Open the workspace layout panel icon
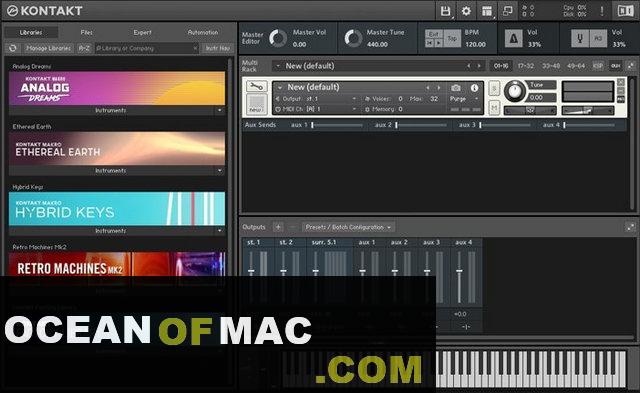640x393 pixels. point(487,11)
